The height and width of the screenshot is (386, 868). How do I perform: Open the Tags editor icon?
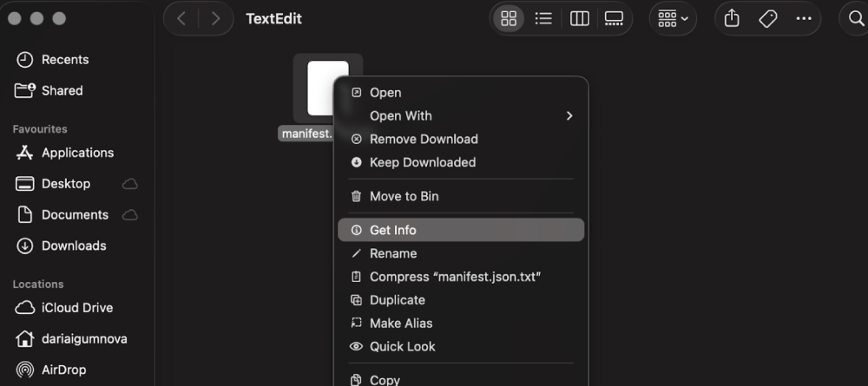(767, 18)
